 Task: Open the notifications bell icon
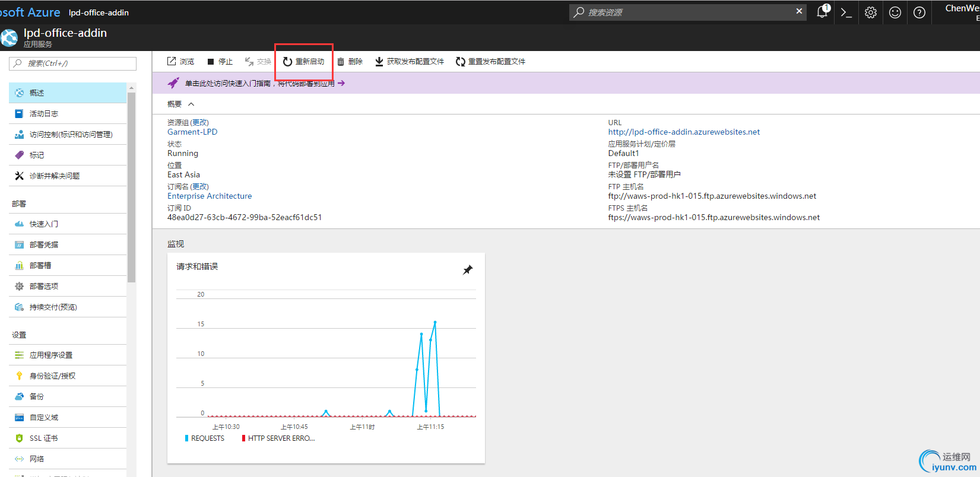point(823,11)
